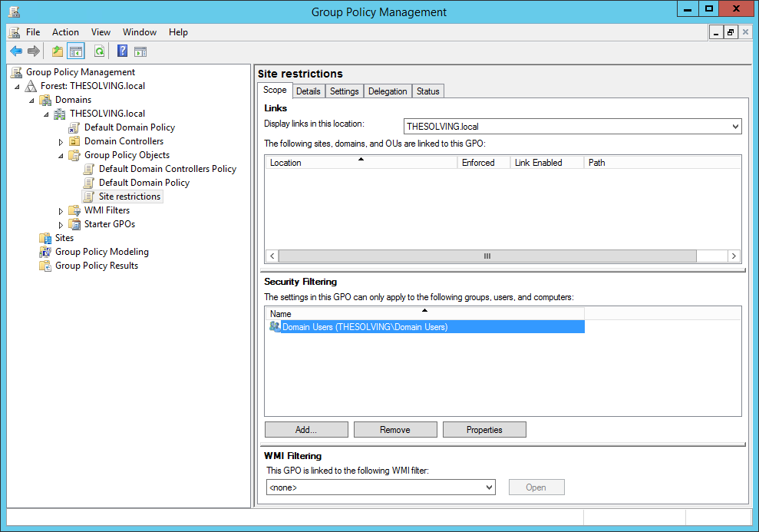
Task: Select the Domain Users (THESOLVING\Domain Users) entry
Action: coord(427,327)
